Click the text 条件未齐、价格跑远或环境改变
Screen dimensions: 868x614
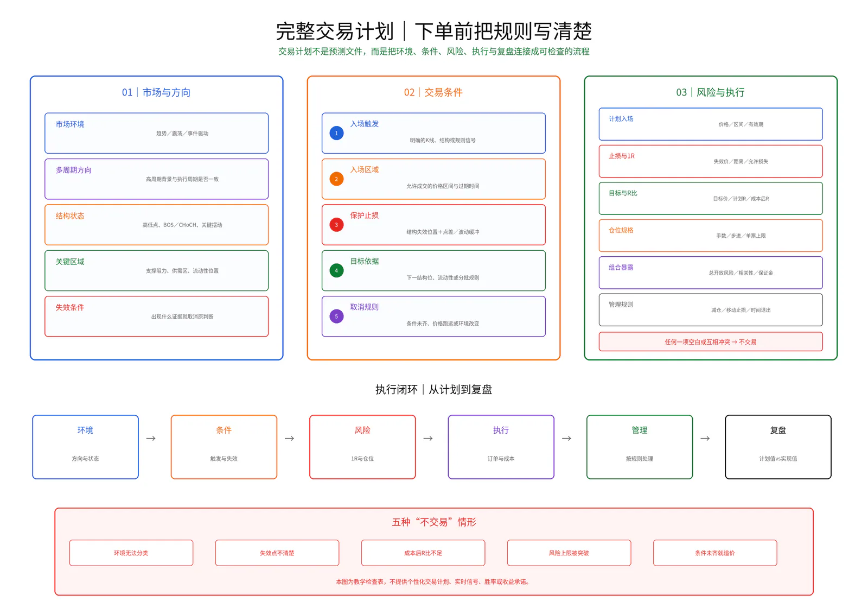point(443,324)
